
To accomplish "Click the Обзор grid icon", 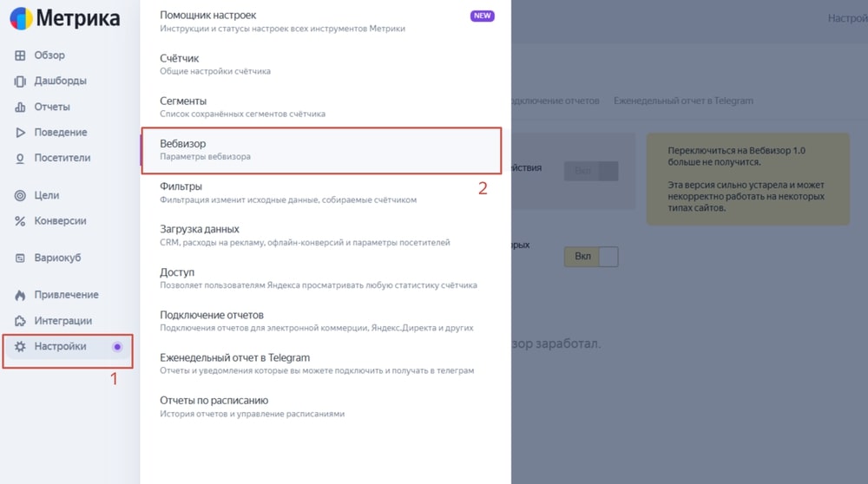I will [20, 56].
